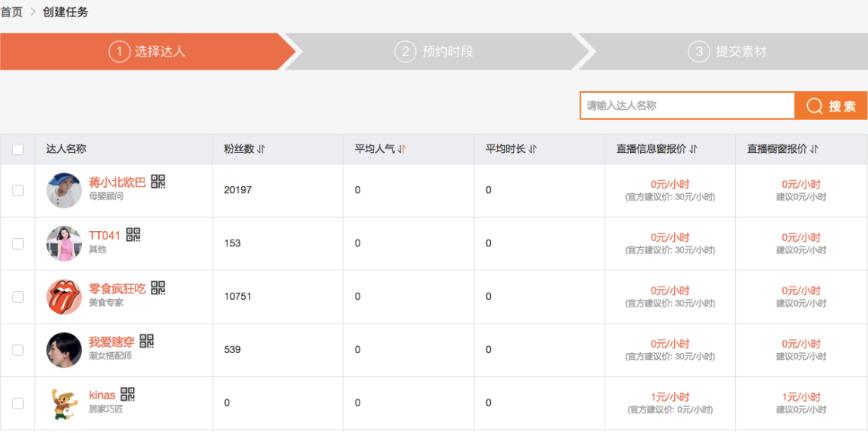Sort table by 平均人气 column arrows

pyautogui.click(x=402, y=149)
